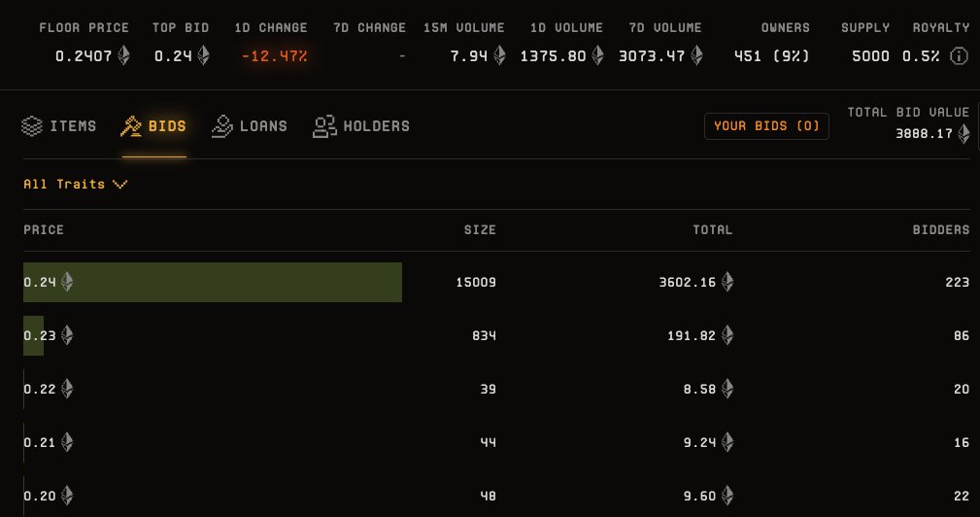
Task: Open Your Bids (0) button
Action: pos(766,126)
